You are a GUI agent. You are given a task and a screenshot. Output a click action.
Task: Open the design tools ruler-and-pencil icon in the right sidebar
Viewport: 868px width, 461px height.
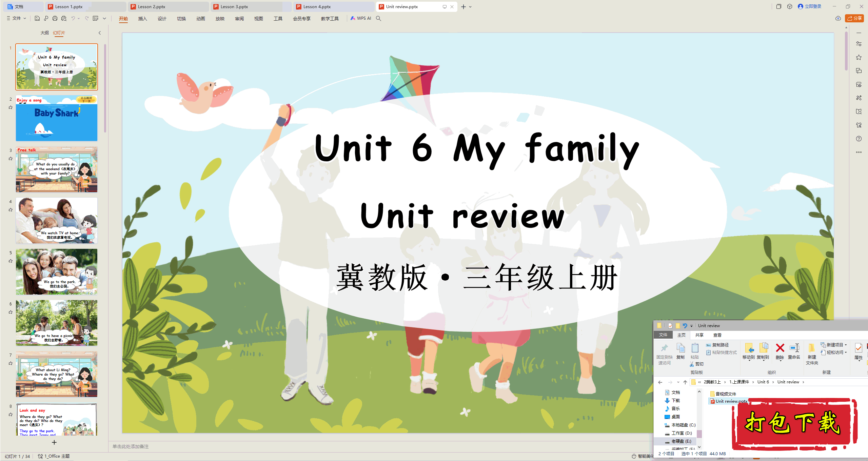point(859,98)
